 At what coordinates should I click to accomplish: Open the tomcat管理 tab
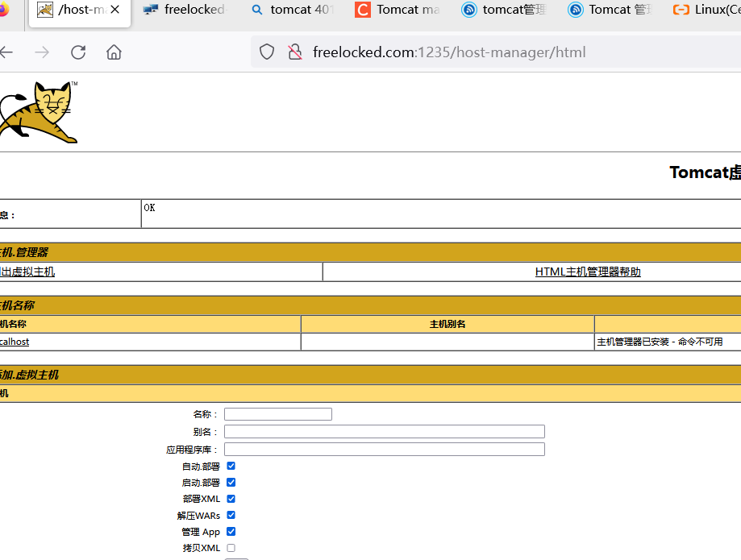(504, 10)
